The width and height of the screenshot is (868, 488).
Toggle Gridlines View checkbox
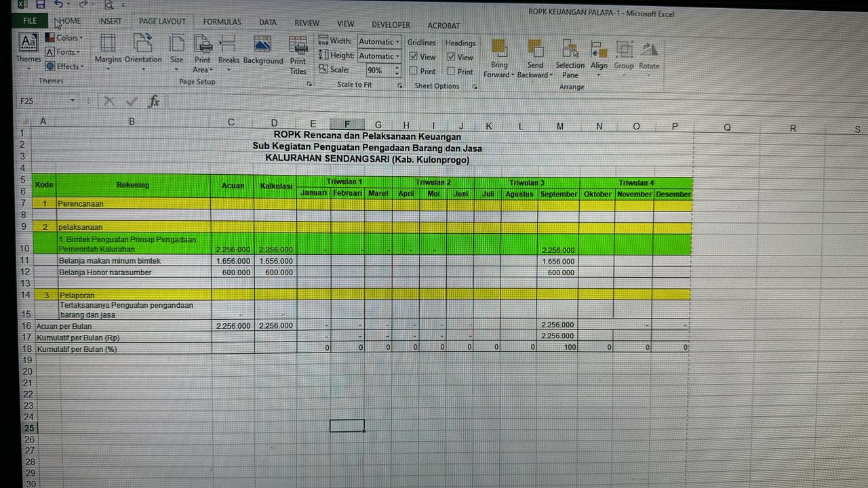414,57
